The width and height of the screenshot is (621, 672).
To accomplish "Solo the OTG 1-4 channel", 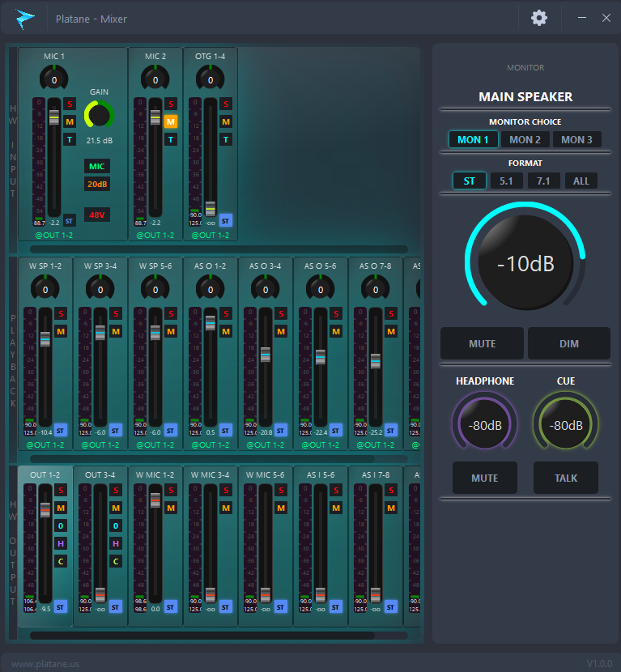I will tap(226, 104).
